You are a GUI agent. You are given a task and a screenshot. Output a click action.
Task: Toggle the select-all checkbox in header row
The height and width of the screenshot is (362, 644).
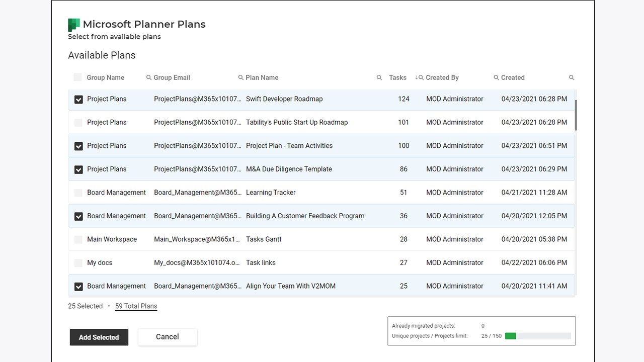pos(77,77)
